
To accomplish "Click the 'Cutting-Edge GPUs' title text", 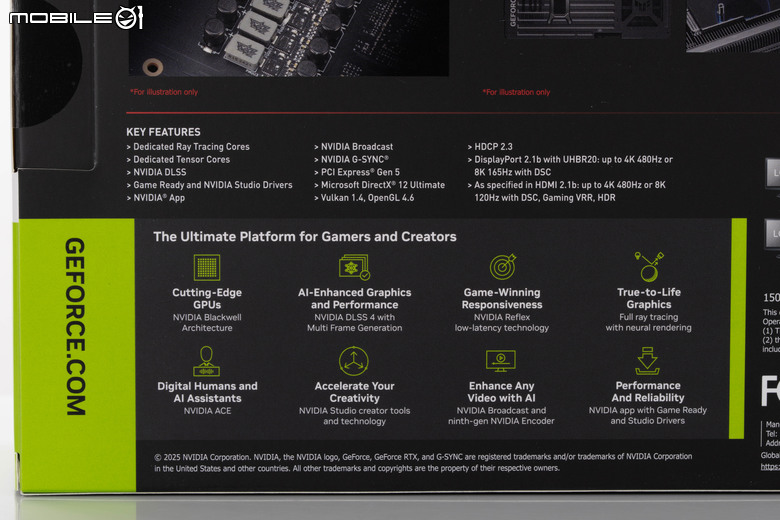I will tap(207, 299).
